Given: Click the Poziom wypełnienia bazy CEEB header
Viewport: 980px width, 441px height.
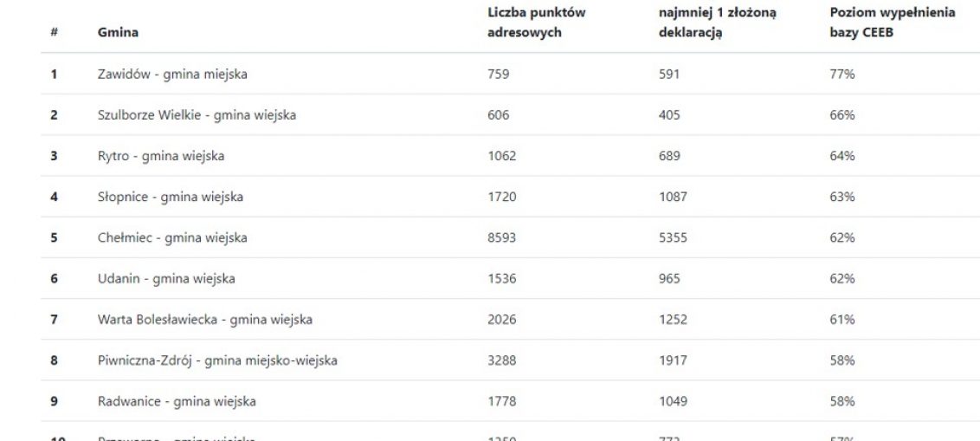Looking at the screenshot, I should click(x=892, y=23).
